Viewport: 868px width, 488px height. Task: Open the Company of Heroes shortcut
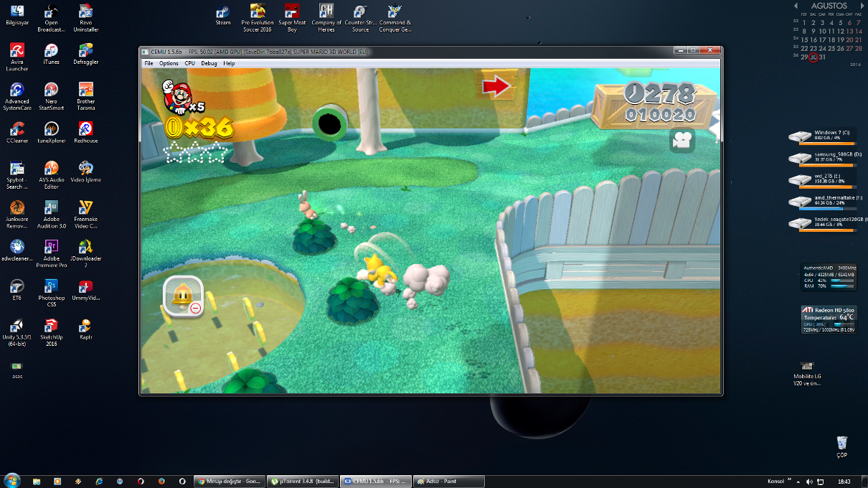tap(326, 18)
